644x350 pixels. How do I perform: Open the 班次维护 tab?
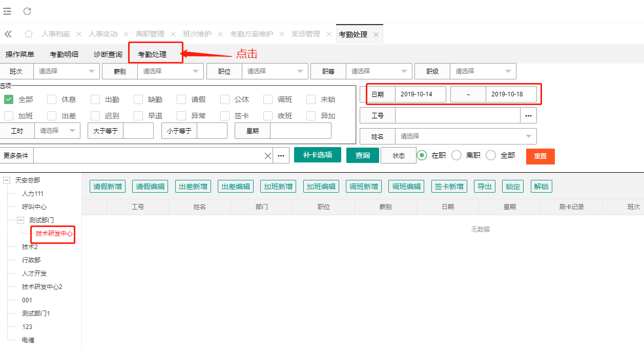pos(197,34)
